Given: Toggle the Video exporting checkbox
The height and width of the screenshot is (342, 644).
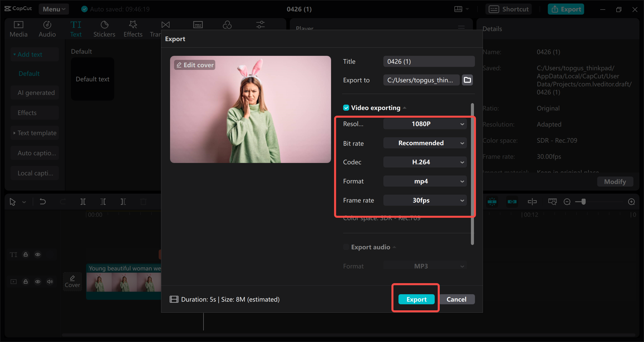Looking at the screenshot, I should click(x=346, y=108).
